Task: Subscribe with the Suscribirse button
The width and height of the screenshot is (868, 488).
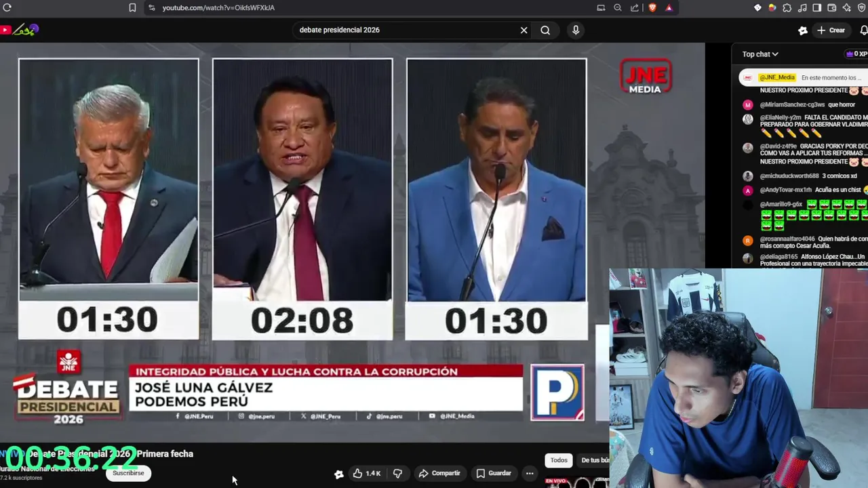Action: tap(128, 473)
